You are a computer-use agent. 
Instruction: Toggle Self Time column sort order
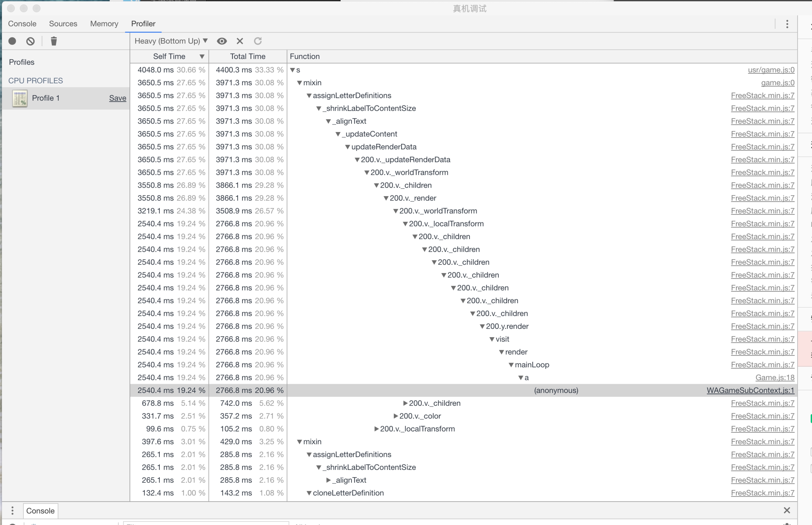(169, 57)
